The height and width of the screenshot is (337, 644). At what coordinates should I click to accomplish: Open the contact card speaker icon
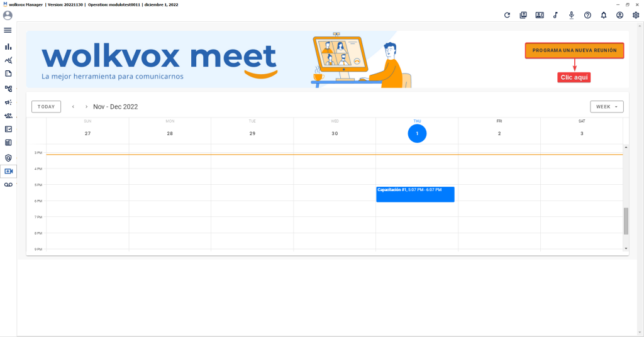[540, 15]
